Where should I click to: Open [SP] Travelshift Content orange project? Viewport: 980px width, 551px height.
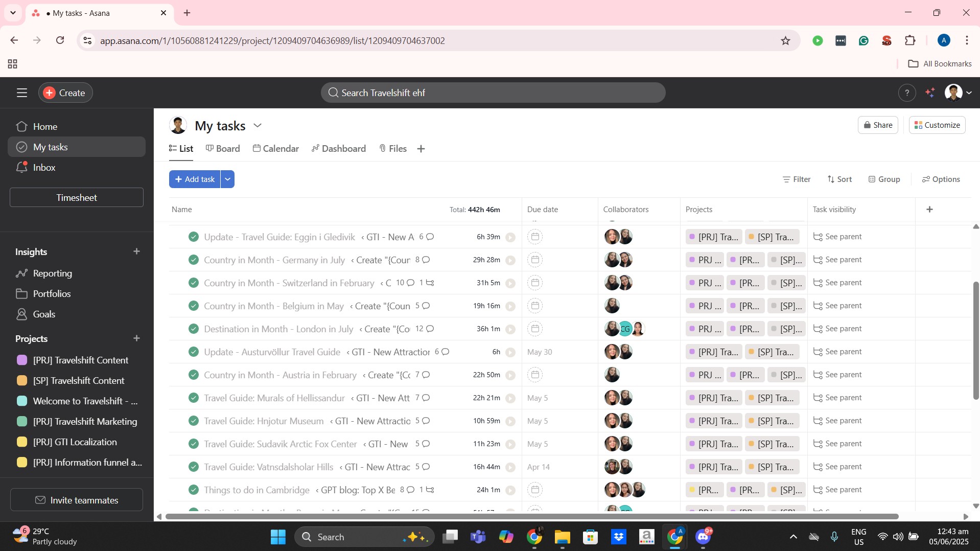point(77,380)
